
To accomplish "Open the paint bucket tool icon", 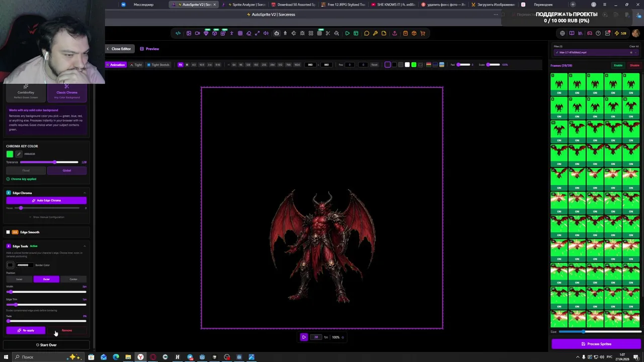I will pos(336,33).
